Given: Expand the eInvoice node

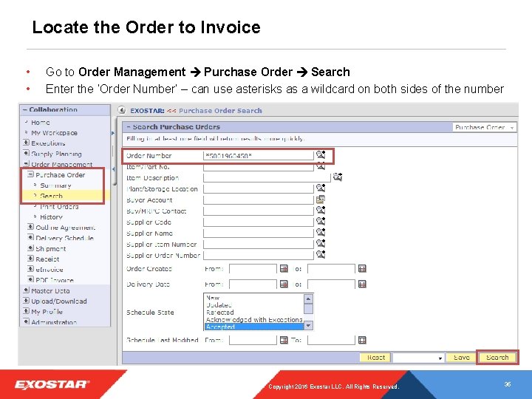Looking at the screenshot, I should pos(30,269).
